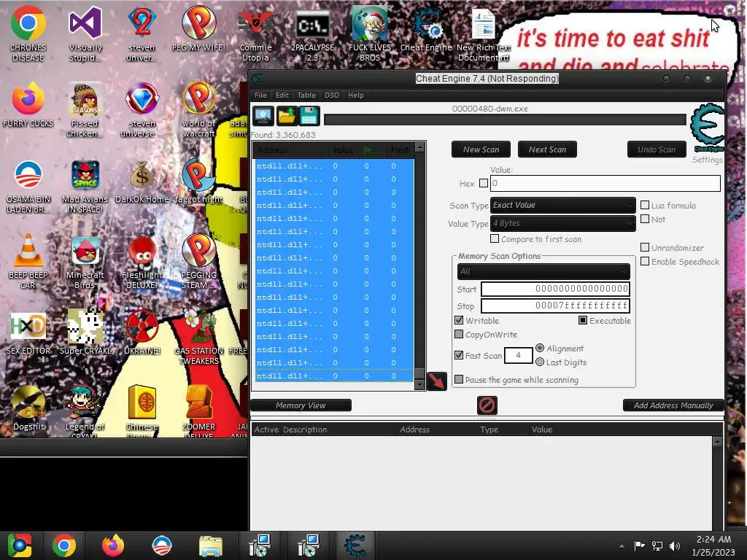Screen dimensions: 747x560
Task: Toggle the Executable checkbox
Action: [x=583, y=320]
